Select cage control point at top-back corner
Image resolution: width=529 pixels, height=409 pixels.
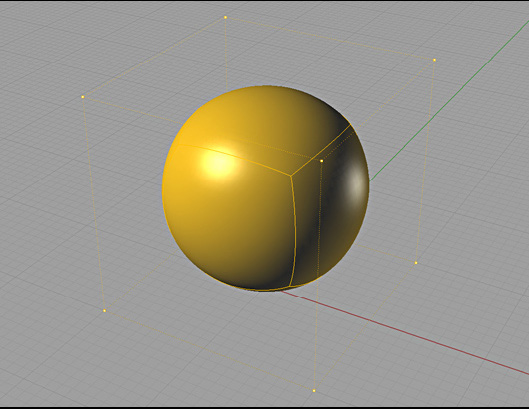225,17
